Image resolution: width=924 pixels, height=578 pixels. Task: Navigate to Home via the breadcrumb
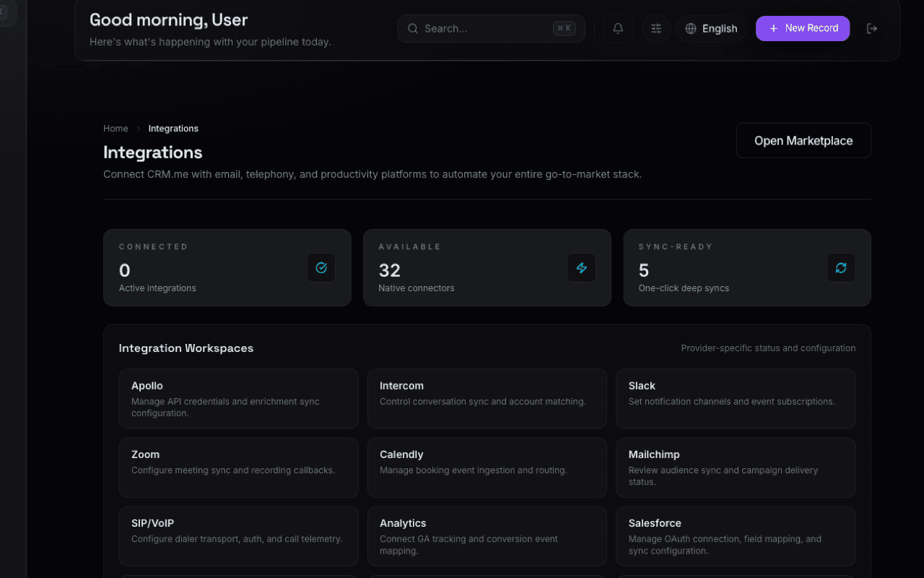coord(115,128)
